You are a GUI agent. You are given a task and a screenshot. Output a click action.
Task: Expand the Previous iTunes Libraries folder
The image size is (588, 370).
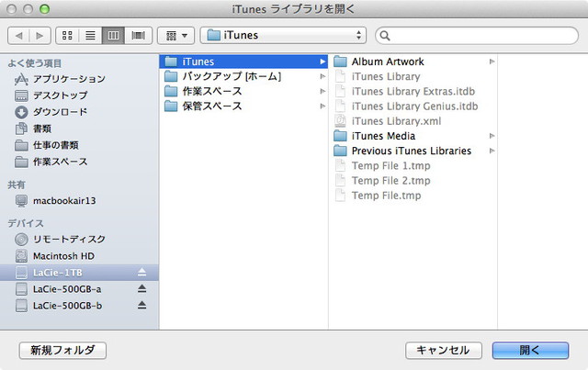point(492,151)
